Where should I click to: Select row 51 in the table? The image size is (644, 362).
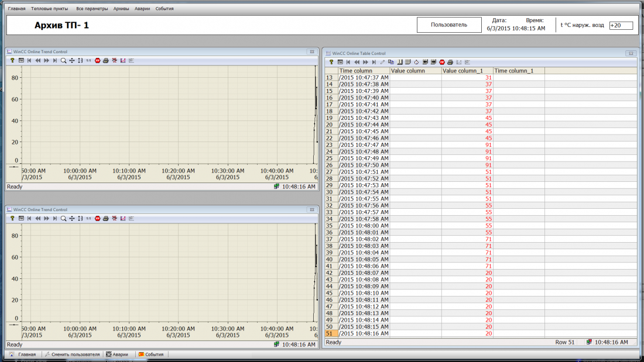coord(481,334)
